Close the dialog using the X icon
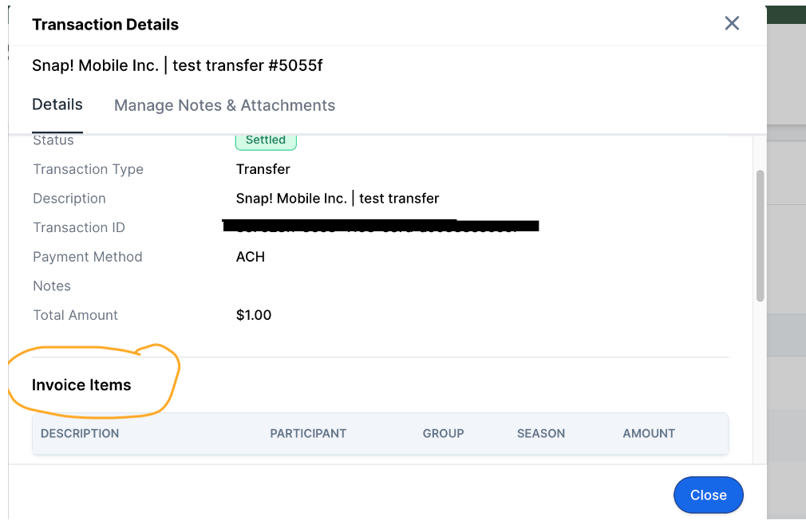 tap(732, 23)
